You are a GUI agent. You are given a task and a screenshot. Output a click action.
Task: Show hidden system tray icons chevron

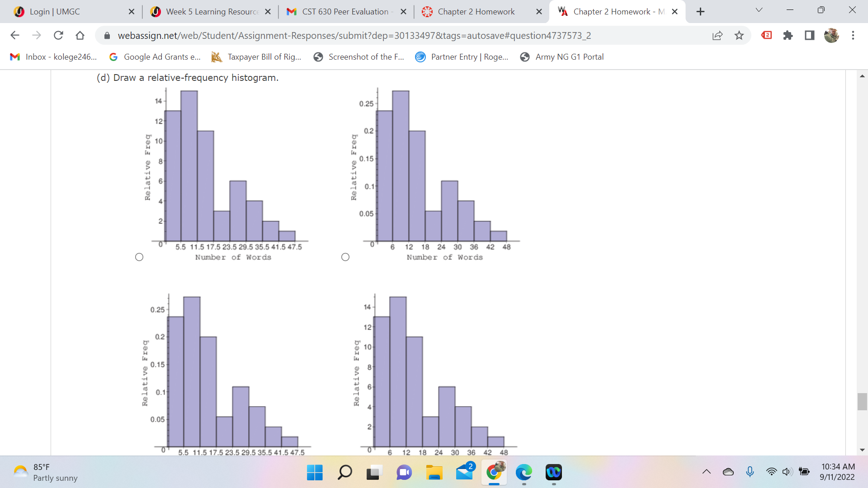[x=707, y=472]
